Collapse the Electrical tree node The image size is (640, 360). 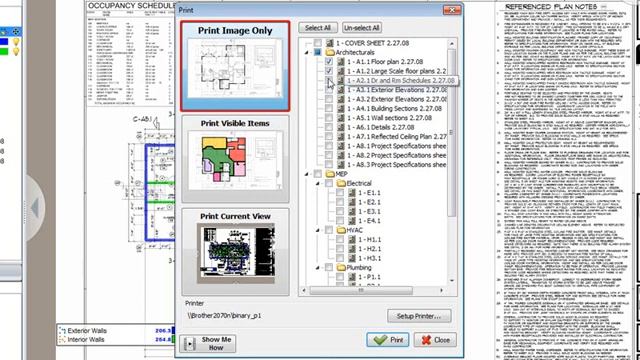point(318,184)
